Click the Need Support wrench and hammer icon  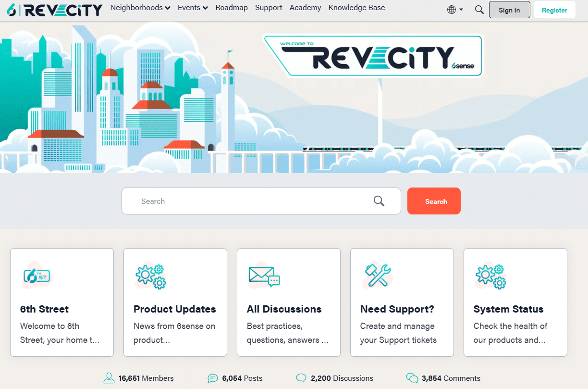pyautogui.click(x=377, y=276)
